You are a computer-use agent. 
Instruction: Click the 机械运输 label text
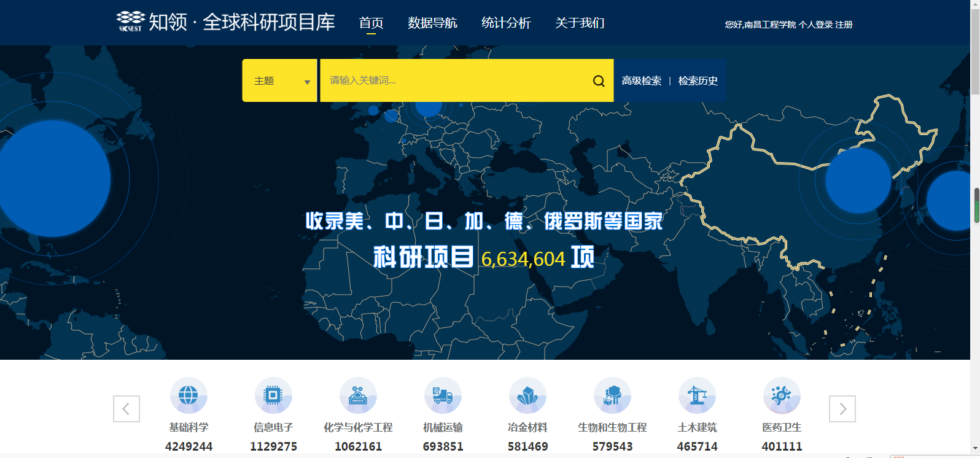point(443,427)
